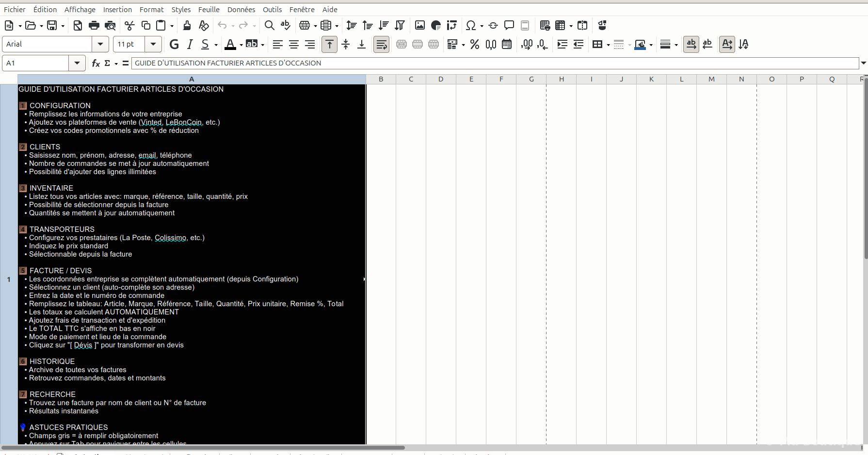Activate the Clone Formatting paintbrush
This screenshot has height=455, width=868.
tap(187, 25)
